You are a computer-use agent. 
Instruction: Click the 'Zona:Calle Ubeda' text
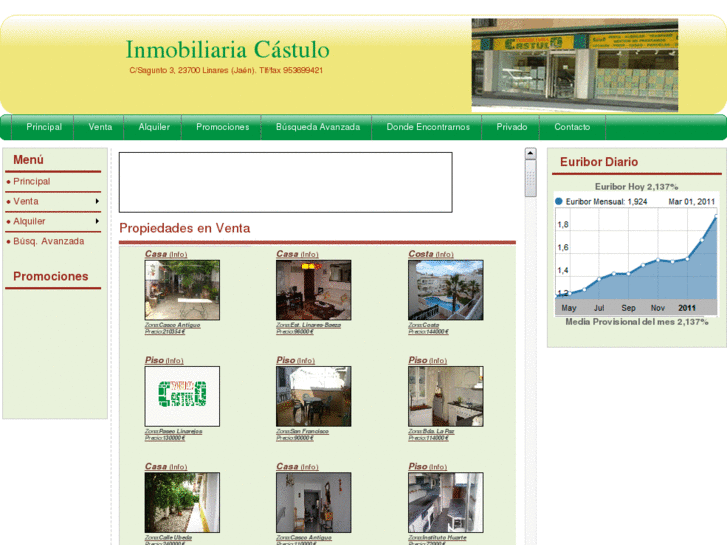coord(168,538)
